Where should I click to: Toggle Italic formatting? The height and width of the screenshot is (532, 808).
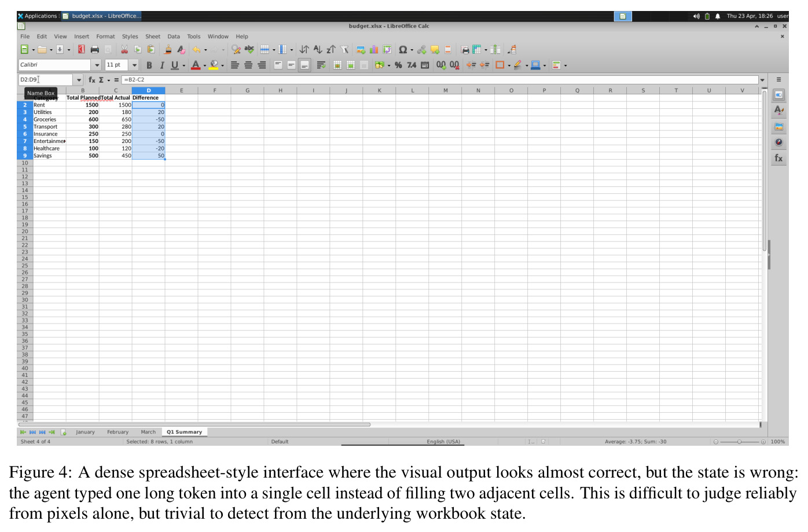click(161, 65)
